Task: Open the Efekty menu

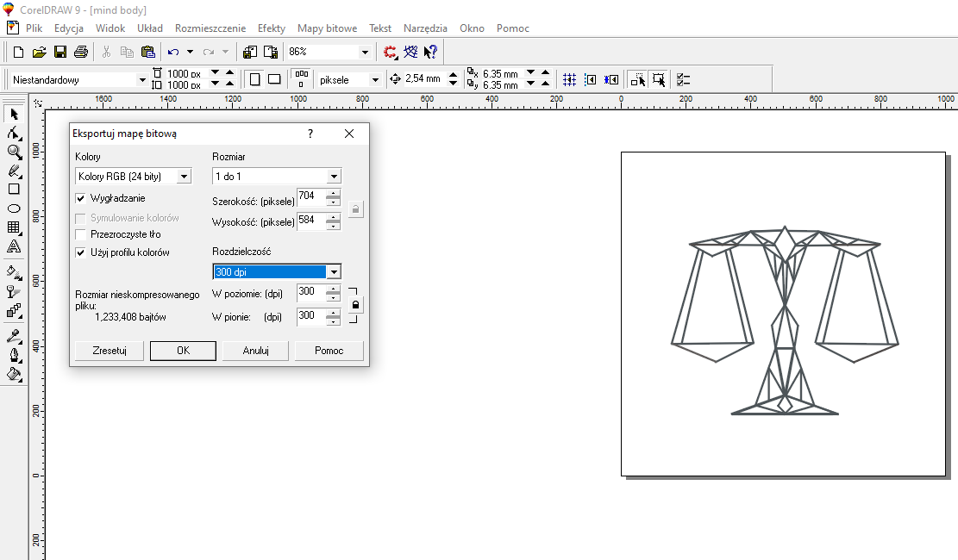Action: coord(272,28)
